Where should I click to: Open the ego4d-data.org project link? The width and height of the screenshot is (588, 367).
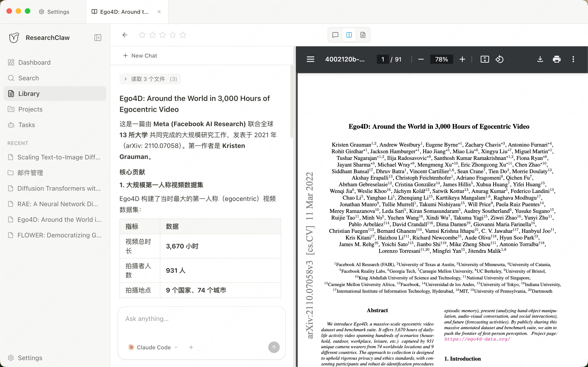[477, 339]
